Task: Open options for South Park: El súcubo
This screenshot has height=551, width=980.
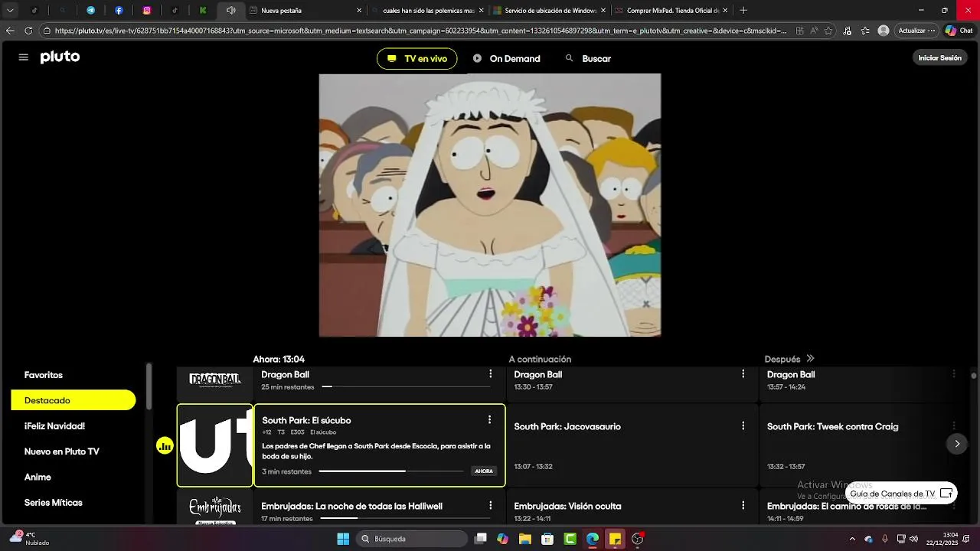Action: (489, 420)
